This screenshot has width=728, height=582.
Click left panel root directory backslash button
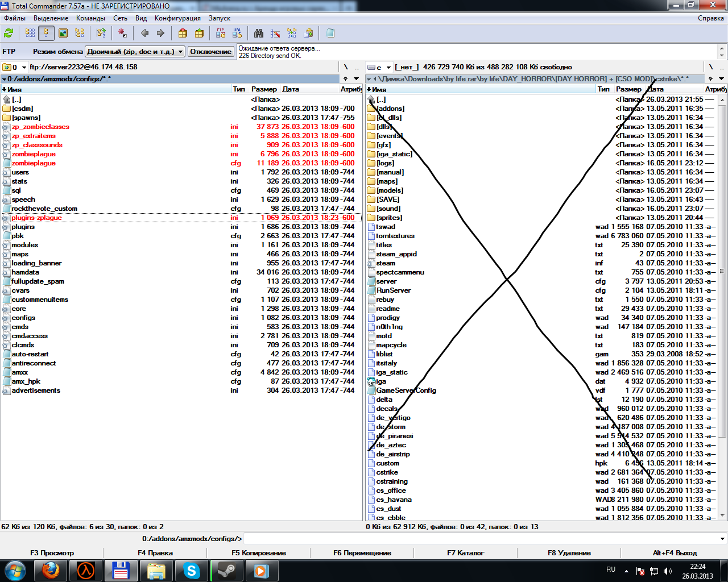tap(346, 67)
